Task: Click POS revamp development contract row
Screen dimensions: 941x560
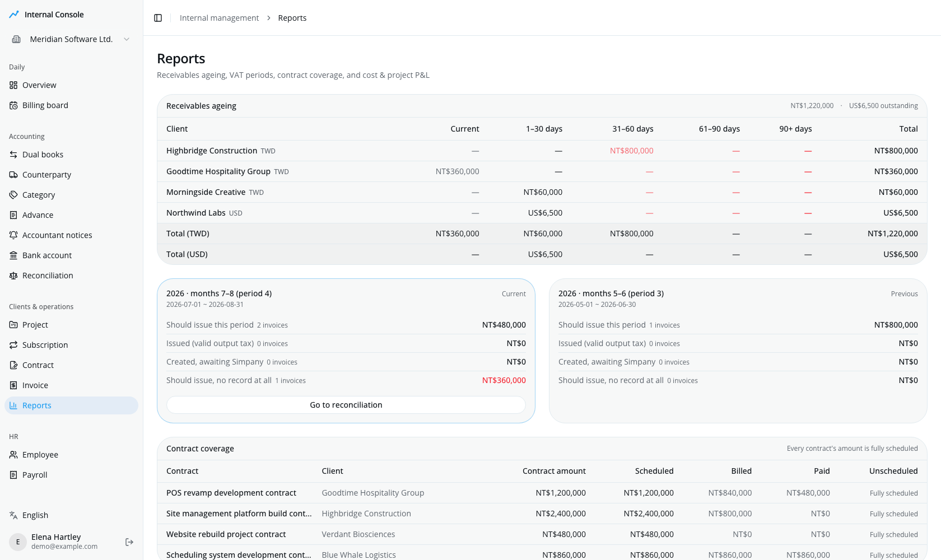Action: point(542,493)
